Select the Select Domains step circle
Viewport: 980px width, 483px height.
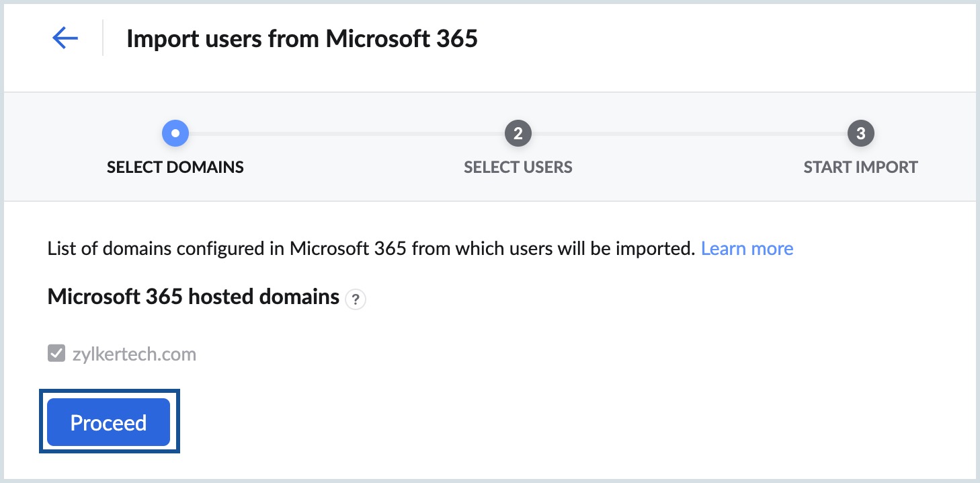coord(175,134)
